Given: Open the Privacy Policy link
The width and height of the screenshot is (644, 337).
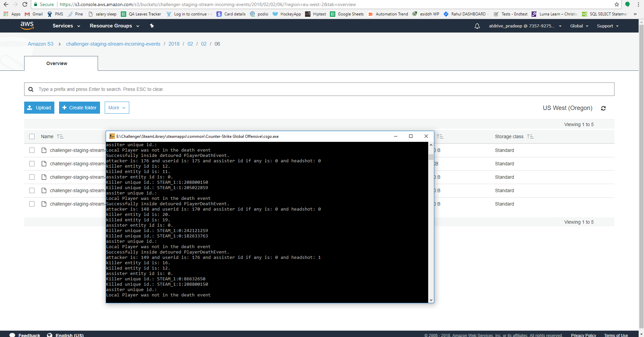Looking at the screenshot, I should pos(584,335).
